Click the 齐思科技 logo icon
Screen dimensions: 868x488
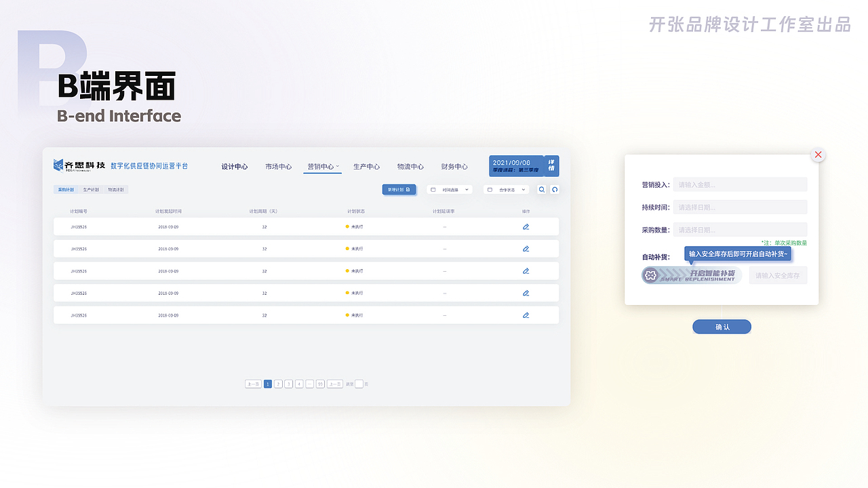click(59, 165)
